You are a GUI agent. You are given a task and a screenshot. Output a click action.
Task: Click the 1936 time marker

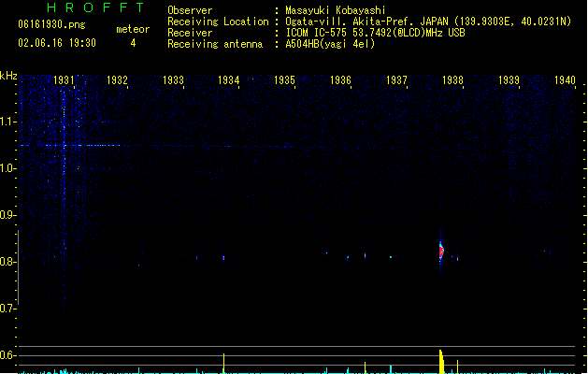(340, 80)
